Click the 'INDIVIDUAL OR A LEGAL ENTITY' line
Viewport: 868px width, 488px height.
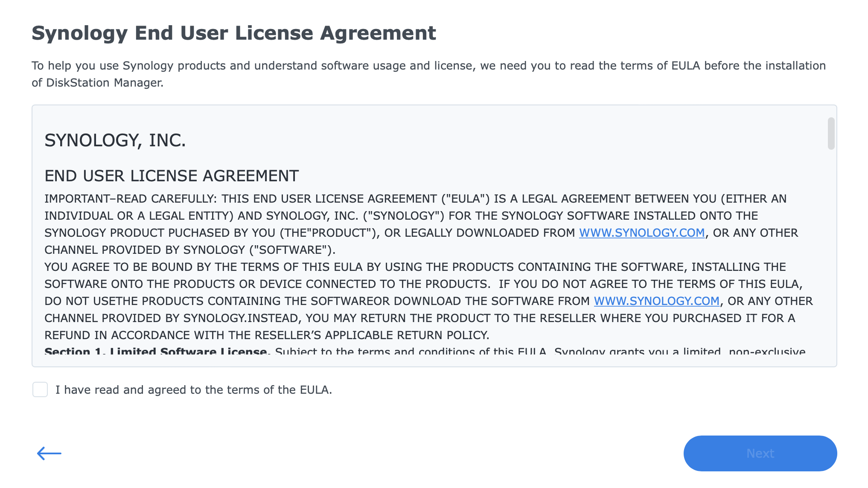click(401, 216)
